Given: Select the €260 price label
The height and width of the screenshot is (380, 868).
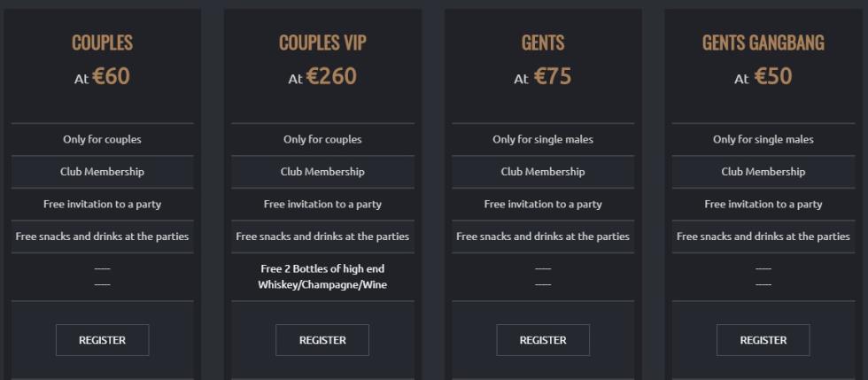Looking at the screenshot, I should pos(331,76).
